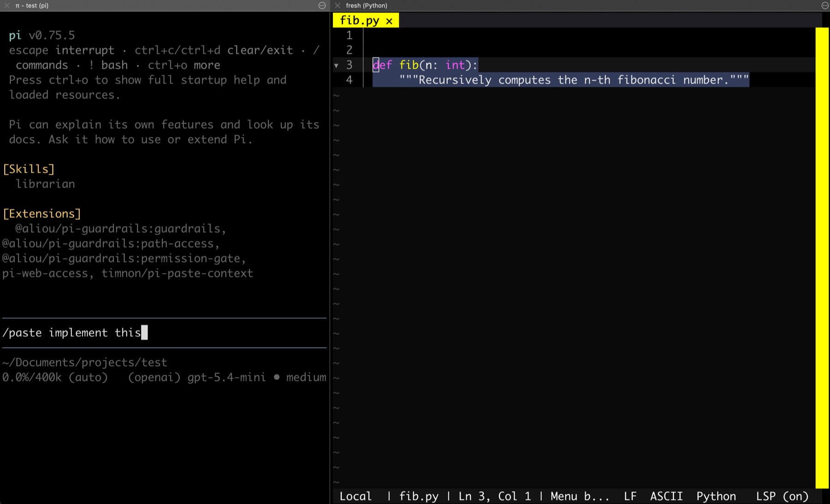Viewport: 830px width, 504px height.
Task: Close the 'fresh (Python)' pane
Action: pyautogui.click(x=338, y=6)
